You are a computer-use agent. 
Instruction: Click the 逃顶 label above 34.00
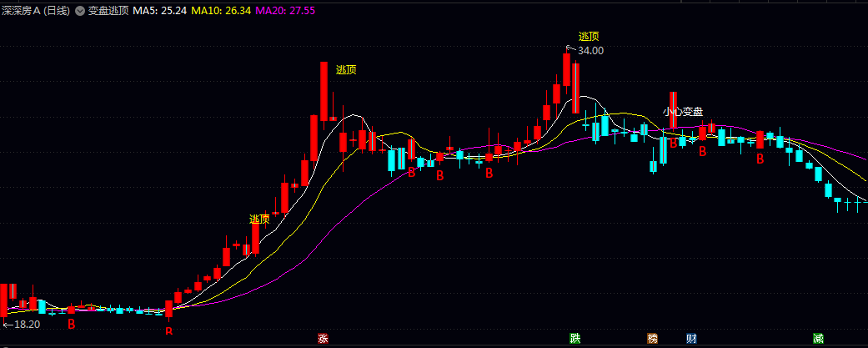coord(589,37)
